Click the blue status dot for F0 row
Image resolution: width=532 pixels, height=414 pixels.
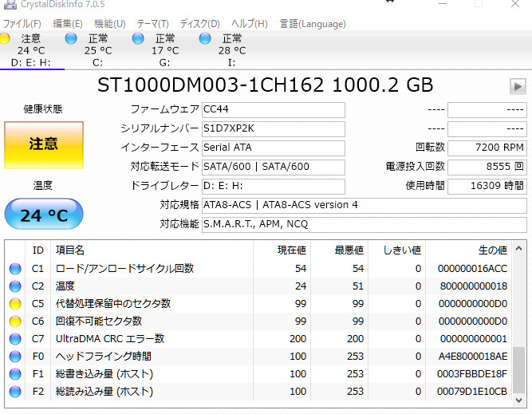(x=15, y=357)
